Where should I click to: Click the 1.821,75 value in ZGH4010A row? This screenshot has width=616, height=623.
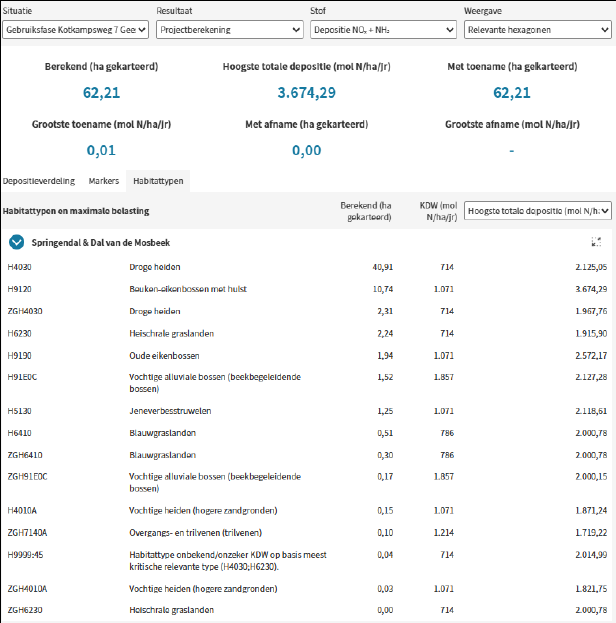(591, 589)
